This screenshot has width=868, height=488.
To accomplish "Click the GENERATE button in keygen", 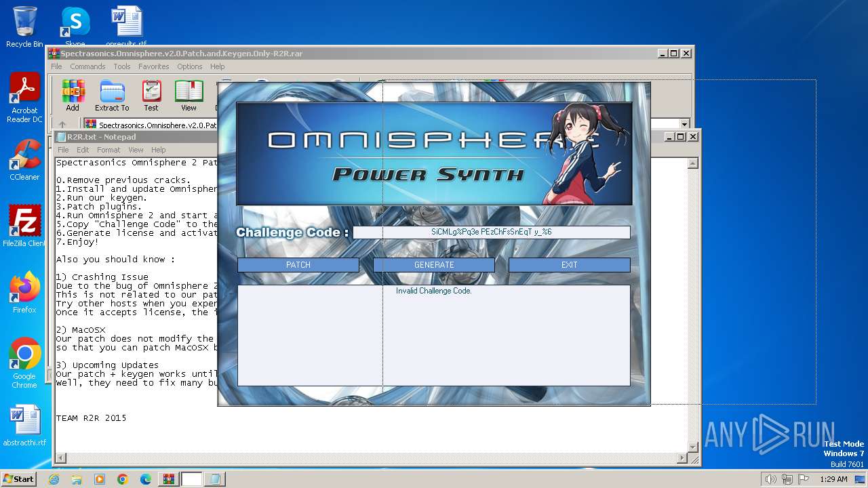I will point(434,265).
